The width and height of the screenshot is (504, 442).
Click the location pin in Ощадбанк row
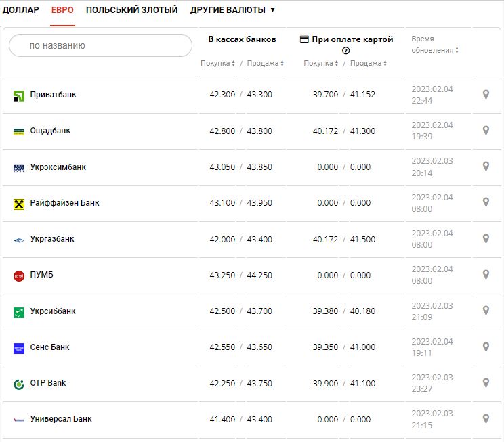coord(486,131)
